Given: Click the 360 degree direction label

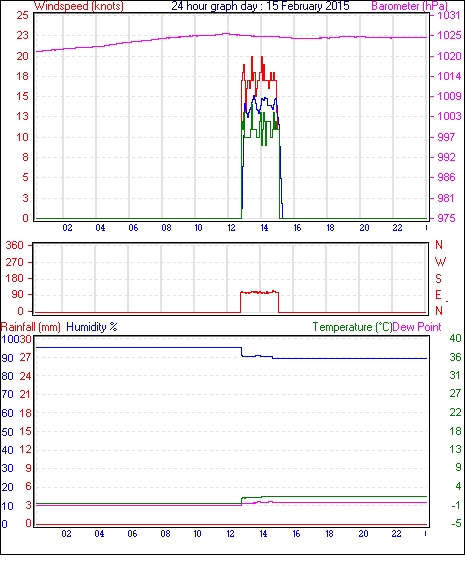Looking at the screenshot, I should point(15,245).
